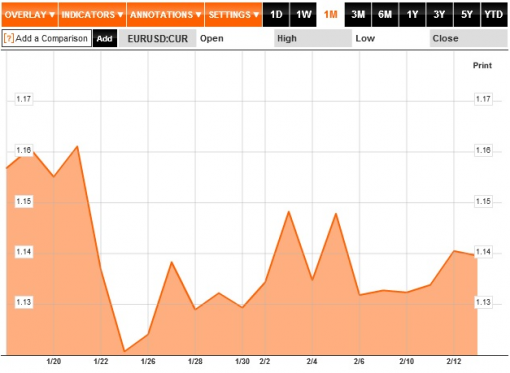Click the 1/28 date label
510x373 pixels.
point(195,361)
